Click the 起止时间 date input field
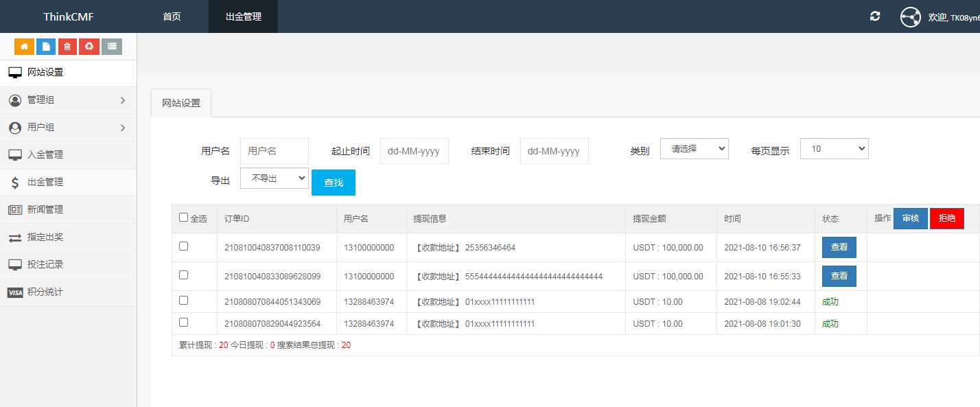This screenshot has width=980, height=407. coord(414,151)
